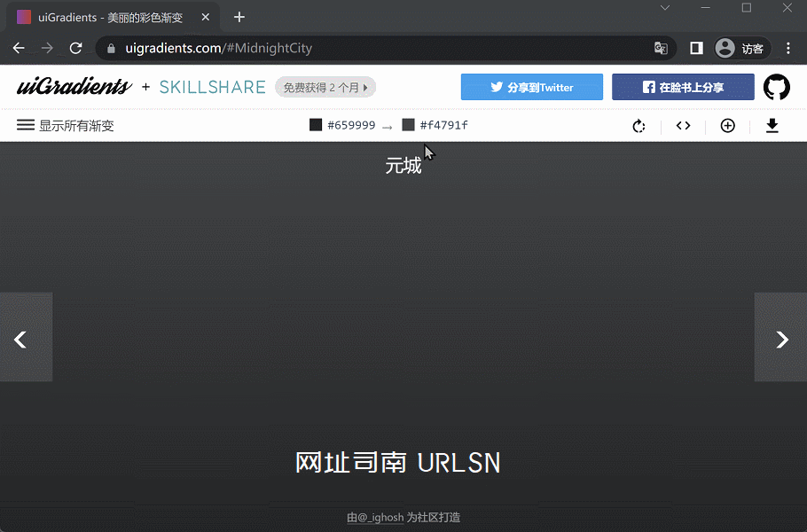Share the gradient on Facebook
The width and height of the screenshot is (807, 532).
pos(683,87)
